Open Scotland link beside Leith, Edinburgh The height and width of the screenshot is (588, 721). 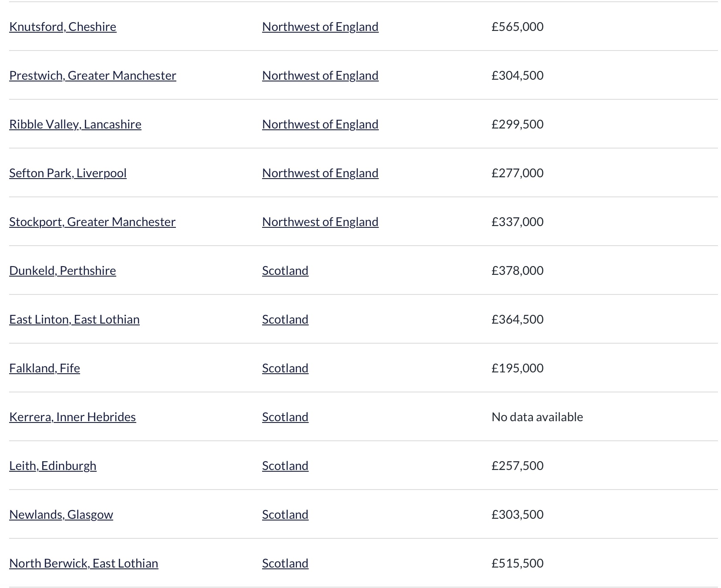pyautogui.click(x=285, y=466)
